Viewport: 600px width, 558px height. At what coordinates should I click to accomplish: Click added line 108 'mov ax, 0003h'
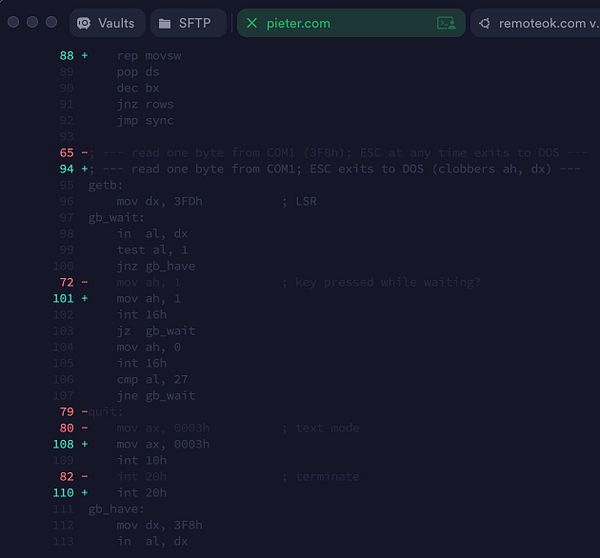(163, 444)
